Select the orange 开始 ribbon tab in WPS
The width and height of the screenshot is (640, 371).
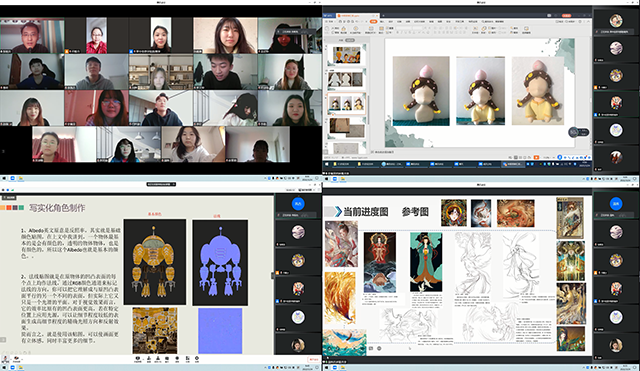point(373,21)
